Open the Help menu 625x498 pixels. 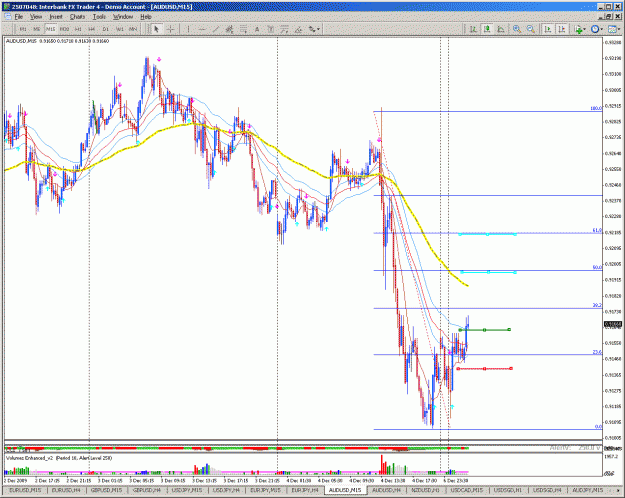pyautogui.click(x=146, y=17)
